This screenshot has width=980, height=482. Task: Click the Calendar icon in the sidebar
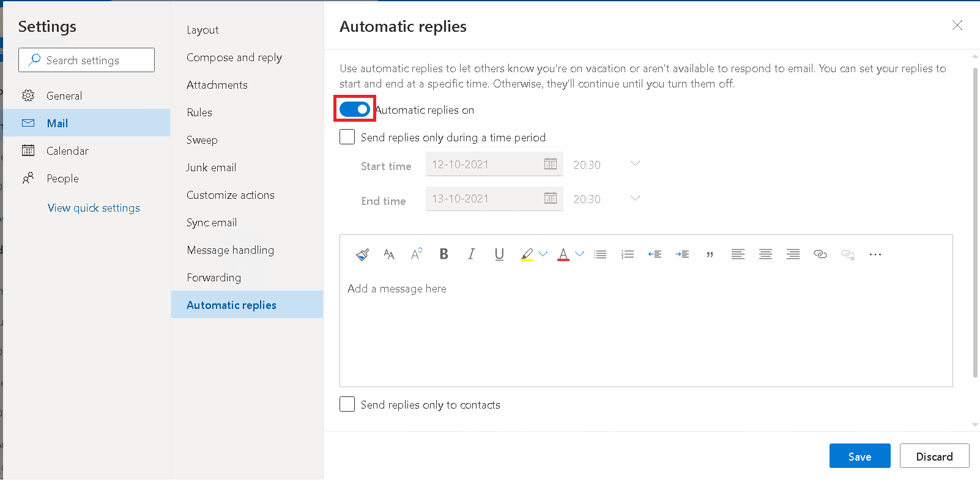point(28,150)
